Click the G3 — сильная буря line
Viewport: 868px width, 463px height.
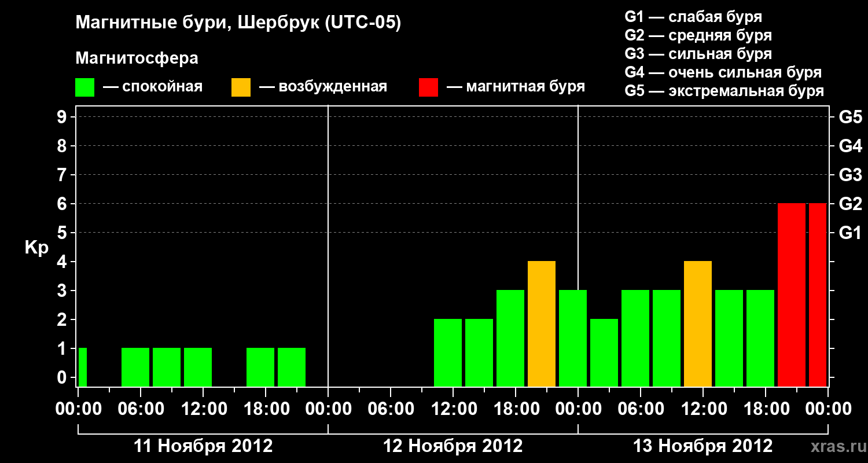tap(698, 54)
